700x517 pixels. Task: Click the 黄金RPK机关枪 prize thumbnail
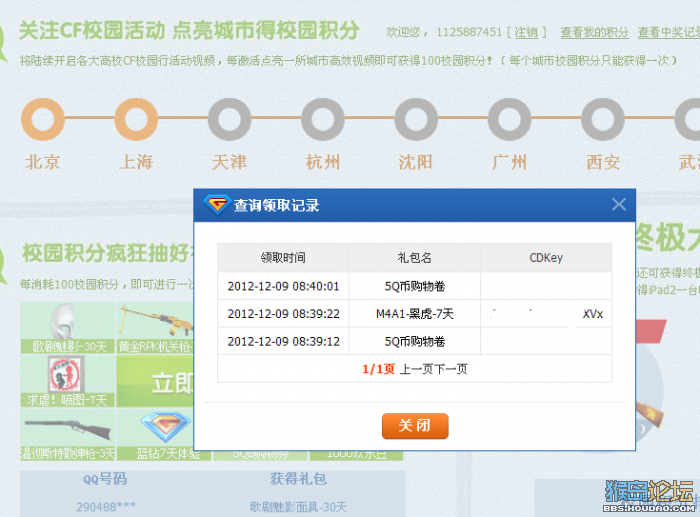click(x=155, y=328)
